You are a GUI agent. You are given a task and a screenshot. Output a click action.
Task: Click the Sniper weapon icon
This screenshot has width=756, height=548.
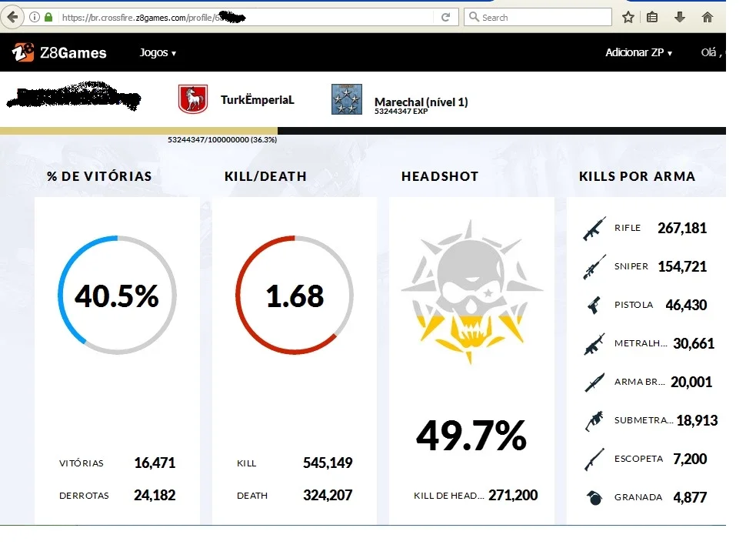[594, 267]
